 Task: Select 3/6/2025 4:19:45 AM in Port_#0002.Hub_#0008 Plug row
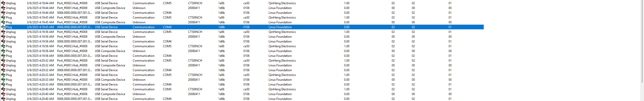[40, 17]
